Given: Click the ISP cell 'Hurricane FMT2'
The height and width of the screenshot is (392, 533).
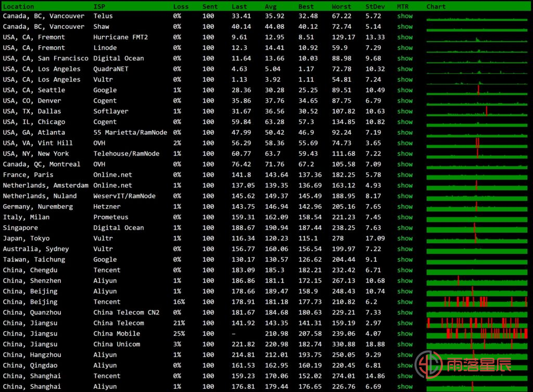Looking at the screenshot, I should [121, 37].
